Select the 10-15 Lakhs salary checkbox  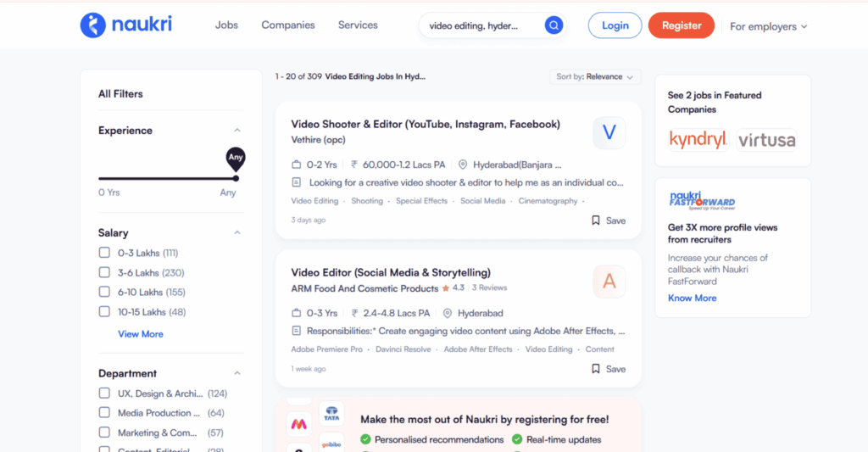[104, 311]
